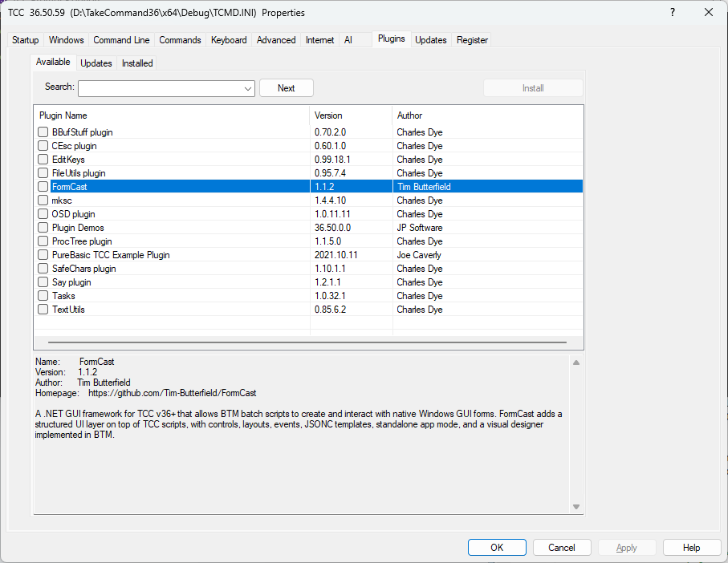Viewport: 728px width, 563px height.
Task: Tick the TextUtils checkbox
Action: [x=43, y=310]
